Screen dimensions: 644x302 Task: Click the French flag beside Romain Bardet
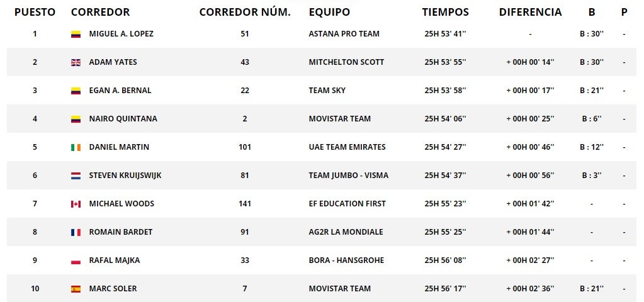pyautogui.click(x=76, y=232)
